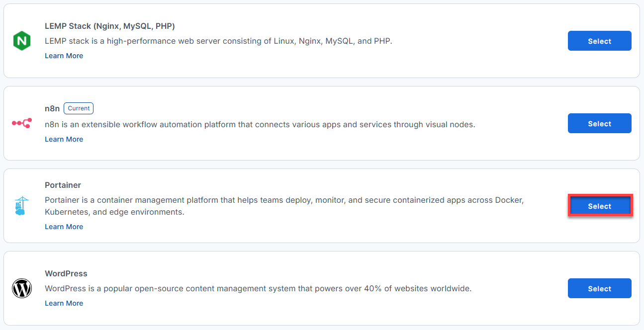
Task: Select the Portainer application
Action: click(599, 206)
